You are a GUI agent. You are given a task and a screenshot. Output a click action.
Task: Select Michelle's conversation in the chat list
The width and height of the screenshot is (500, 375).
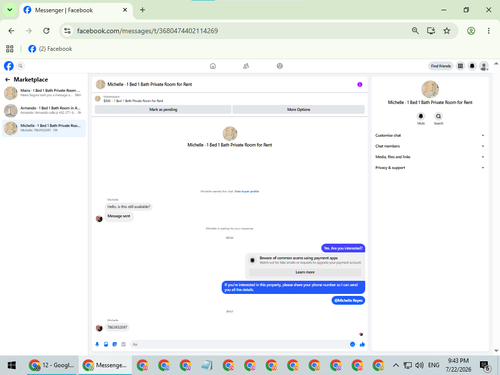(44, 128)
